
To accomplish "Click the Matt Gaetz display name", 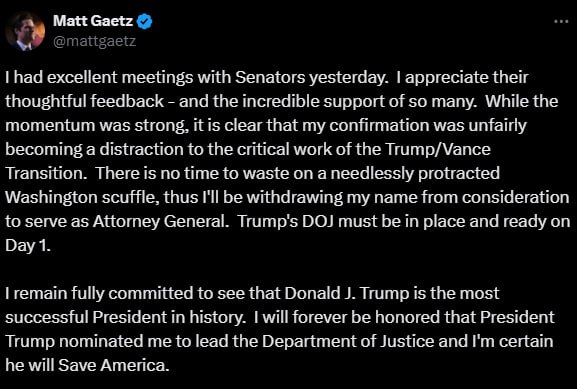I will [93, 21].
